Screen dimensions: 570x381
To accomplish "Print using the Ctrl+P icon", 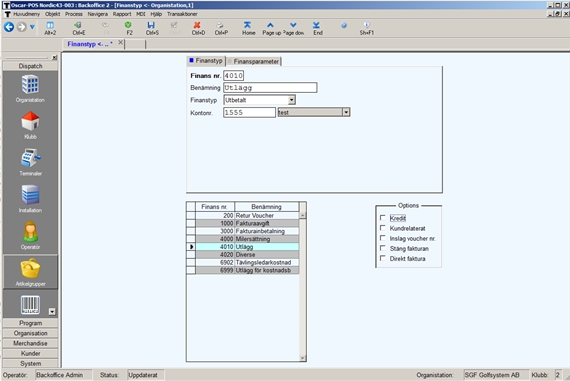I will (x=220, y=25).
